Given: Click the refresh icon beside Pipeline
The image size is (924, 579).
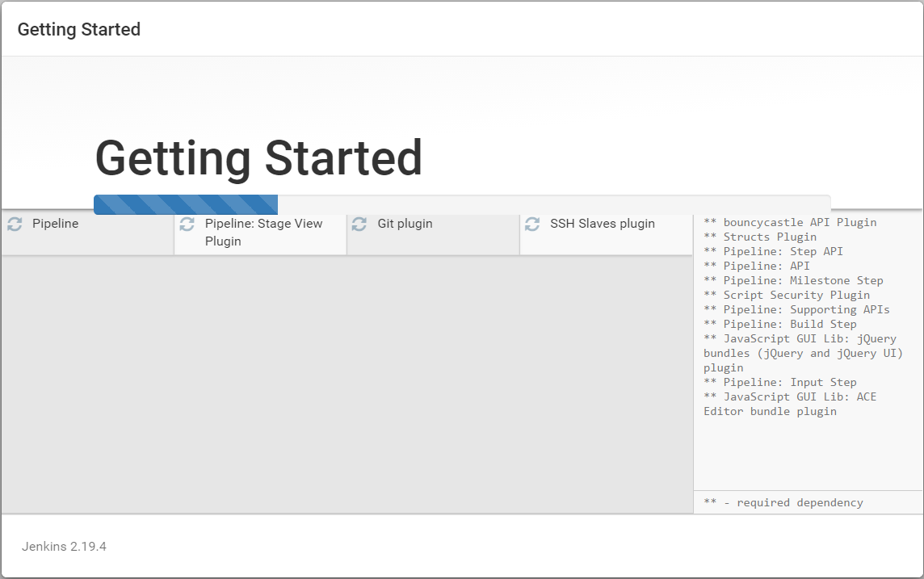Looking at the screenshot, I should pos(15,224).
